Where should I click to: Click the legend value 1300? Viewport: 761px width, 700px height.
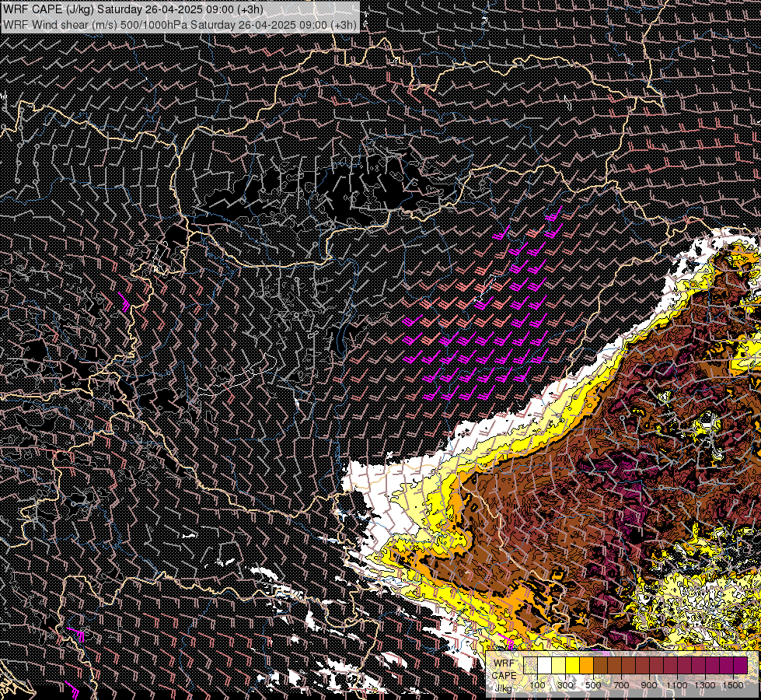click(x=705, y=685)
